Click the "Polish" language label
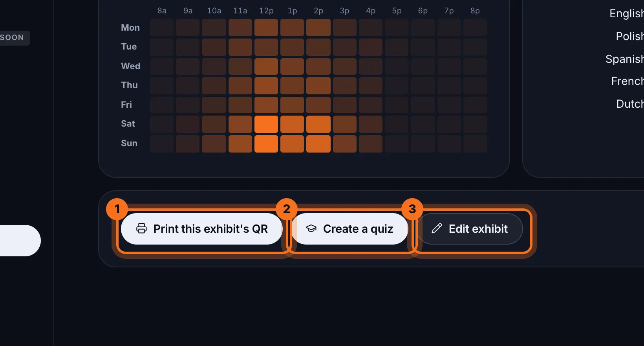 point(630,36)
